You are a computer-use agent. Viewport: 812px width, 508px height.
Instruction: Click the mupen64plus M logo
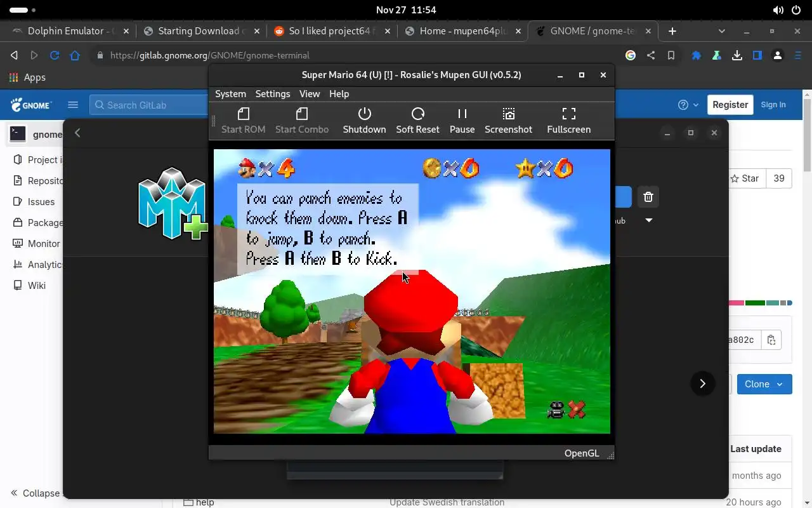[173, 203]
